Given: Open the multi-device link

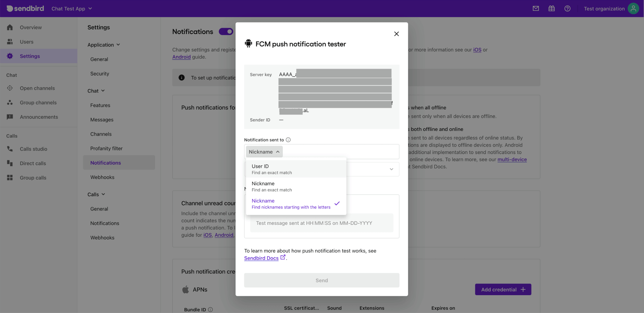Looking at the screenshot, I should click(x=512, y=159).
